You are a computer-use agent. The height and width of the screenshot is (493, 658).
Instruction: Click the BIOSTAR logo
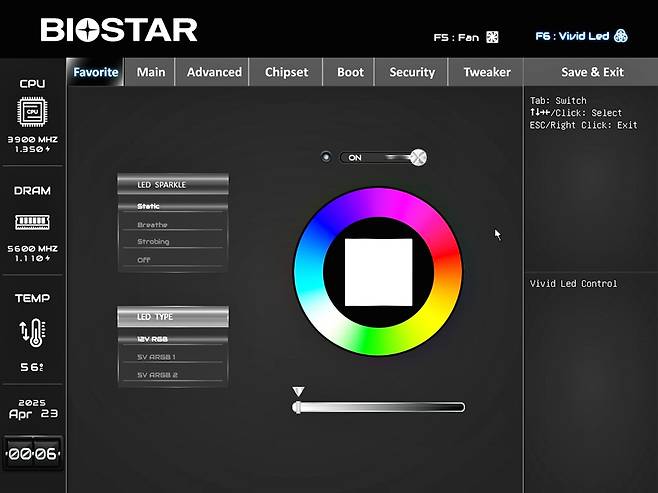tap(119, 30)
